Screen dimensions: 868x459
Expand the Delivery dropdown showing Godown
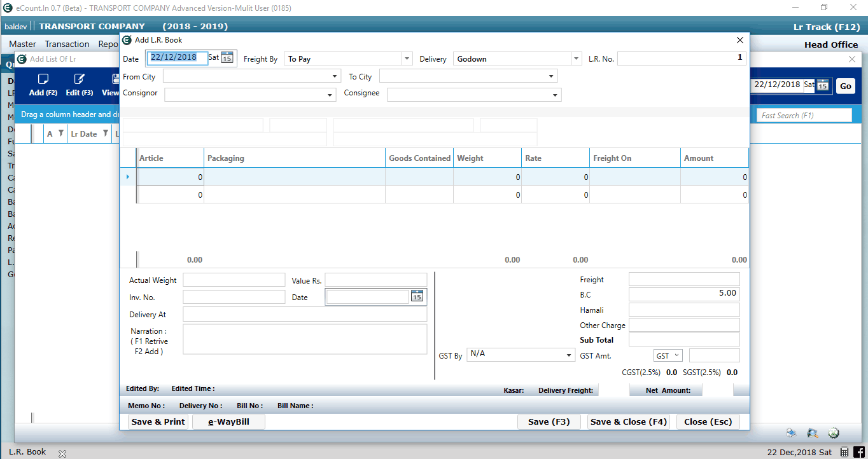click(576, 58)
